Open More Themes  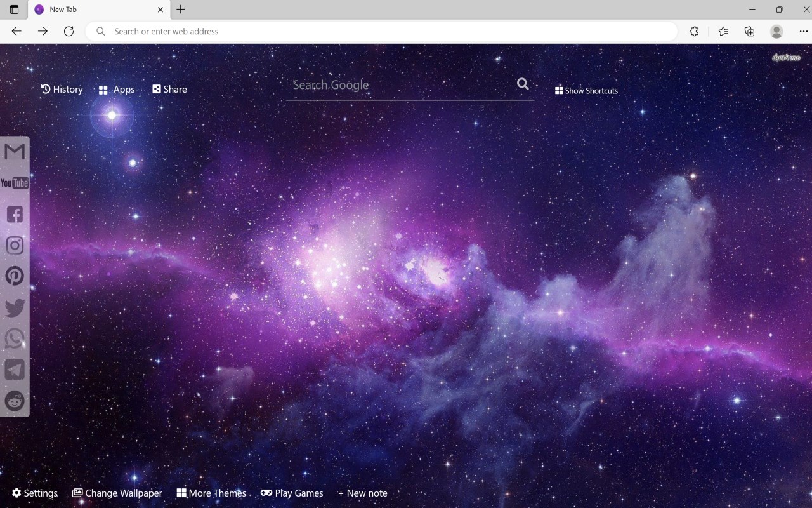[x=211, y=493]
